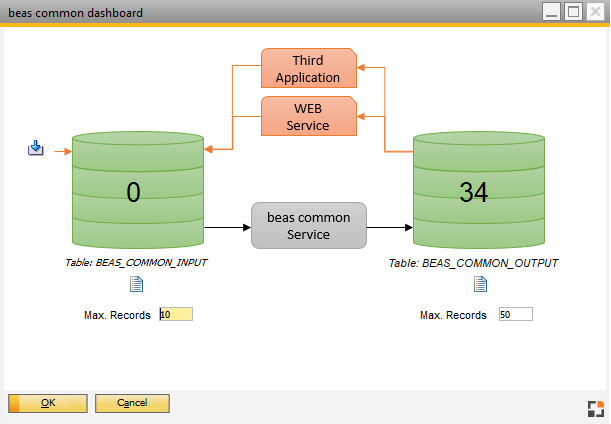Click the output database cylinder showing 34
Viewport: 611px width, 424px height.
[x=480, y=190]
